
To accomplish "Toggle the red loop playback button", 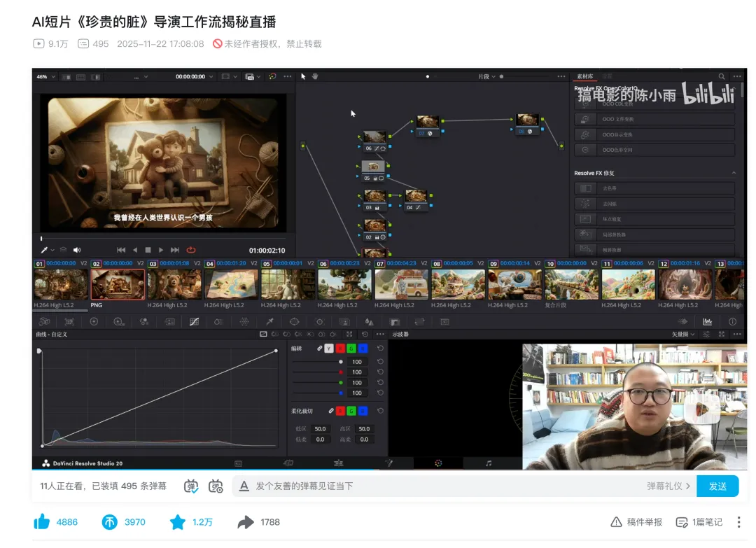I will click(x=191, y=250).
